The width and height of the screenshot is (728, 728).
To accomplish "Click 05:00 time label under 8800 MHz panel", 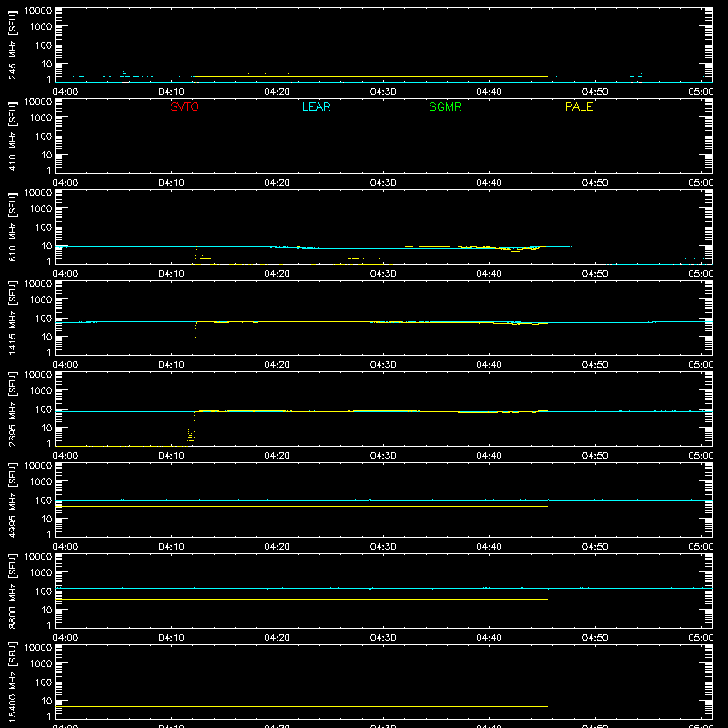I will pos(701,638).
